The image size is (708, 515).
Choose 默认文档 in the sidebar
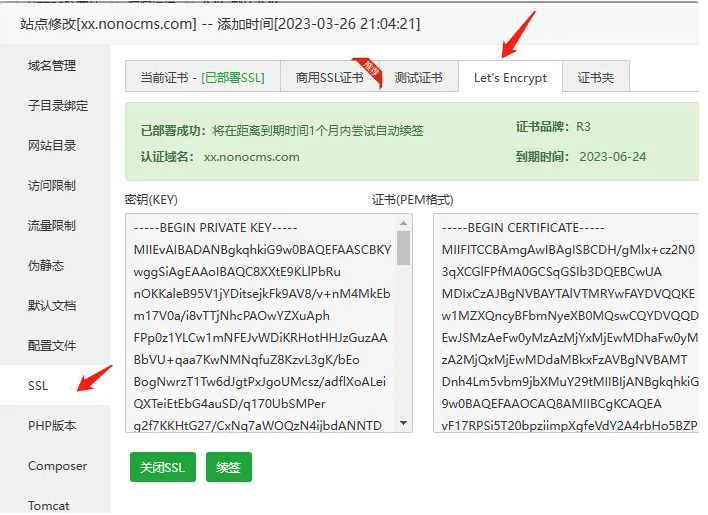tap(52, 306)
